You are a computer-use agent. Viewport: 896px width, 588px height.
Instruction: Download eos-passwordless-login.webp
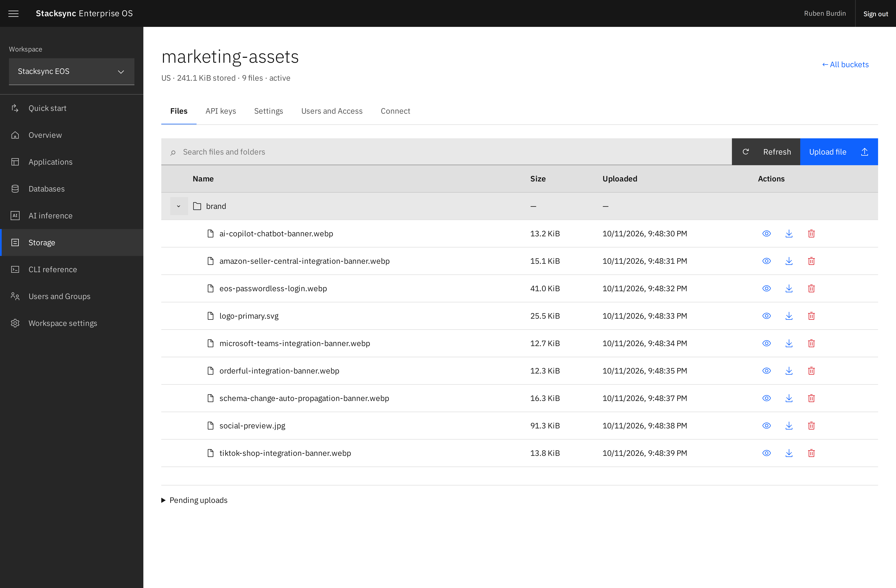click(x=789, y=289)
